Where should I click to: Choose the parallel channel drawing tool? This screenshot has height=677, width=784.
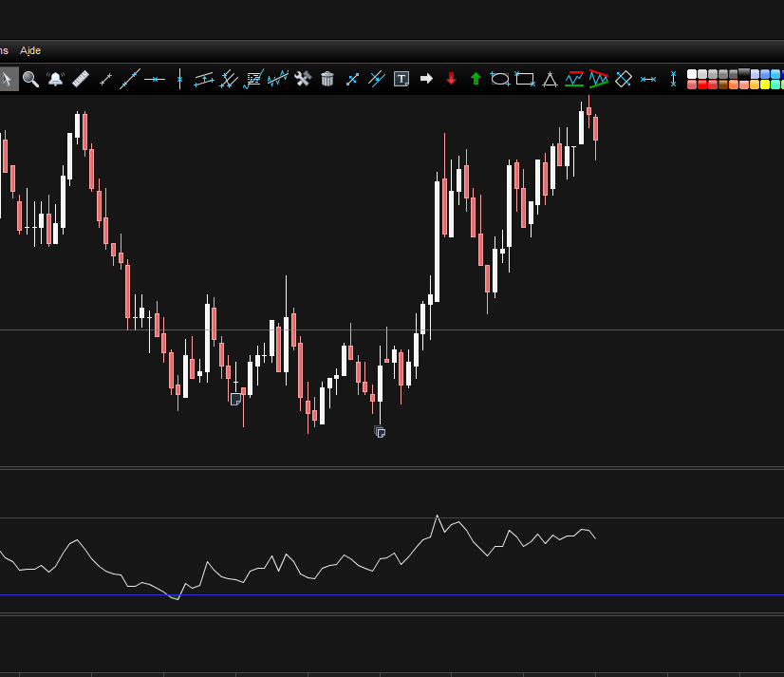204,79
